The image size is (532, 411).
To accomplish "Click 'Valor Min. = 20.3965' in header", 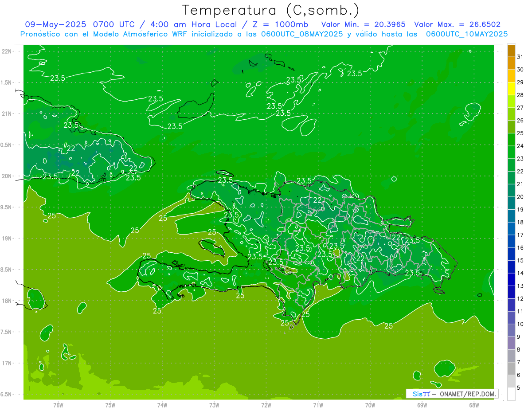I will tap(364, 24).
